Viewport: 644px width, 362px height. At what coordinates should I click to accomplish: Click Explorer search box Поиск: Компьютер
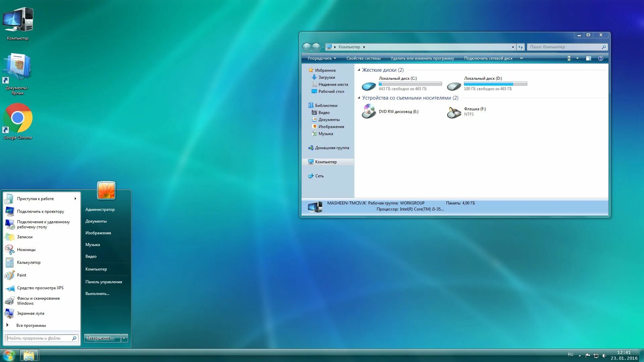click(x=567, y=47)
